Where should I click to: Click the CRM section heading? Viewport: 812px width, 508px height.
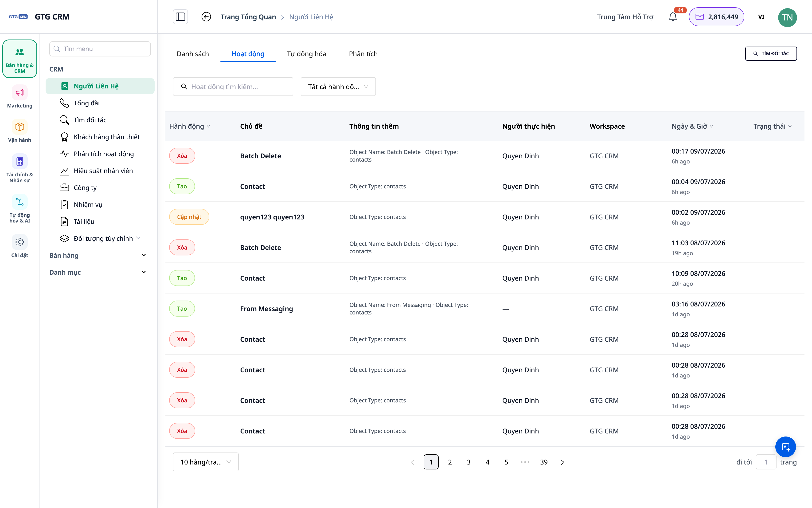(x=56, y=69)
